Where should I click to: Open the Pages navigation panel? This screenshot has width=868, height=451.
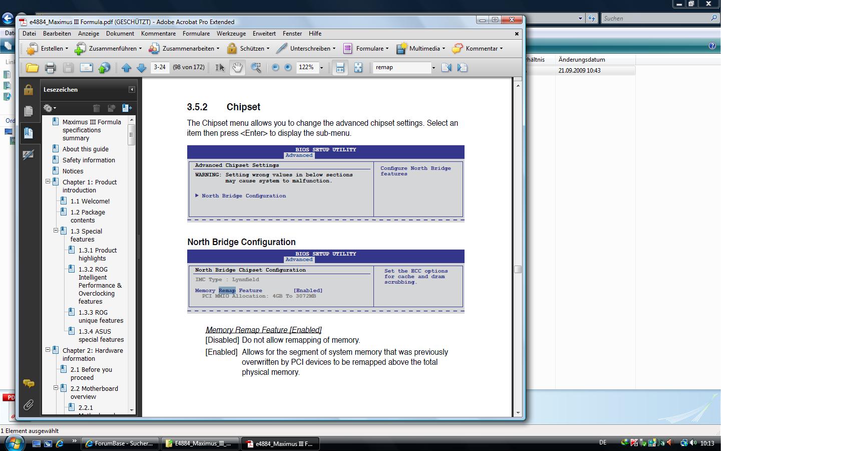coord(29,111)
